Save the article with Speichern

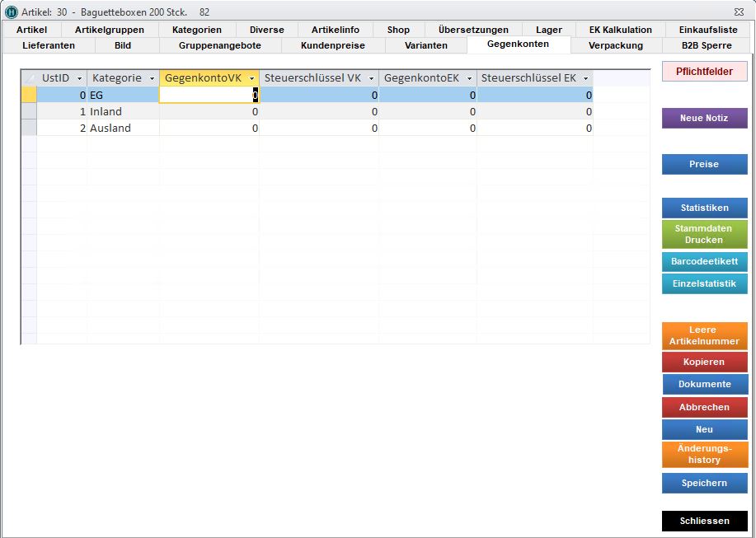704,483
